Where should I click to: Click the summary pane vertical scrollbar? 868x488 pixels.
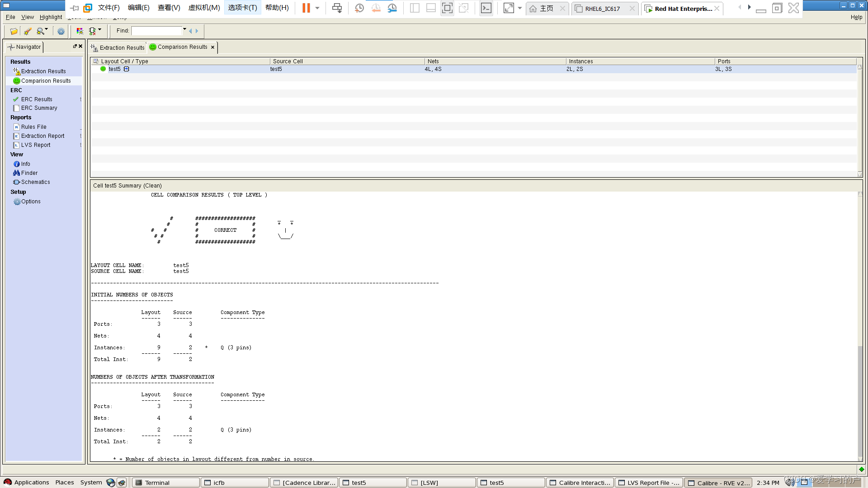(x=860, y=398)
